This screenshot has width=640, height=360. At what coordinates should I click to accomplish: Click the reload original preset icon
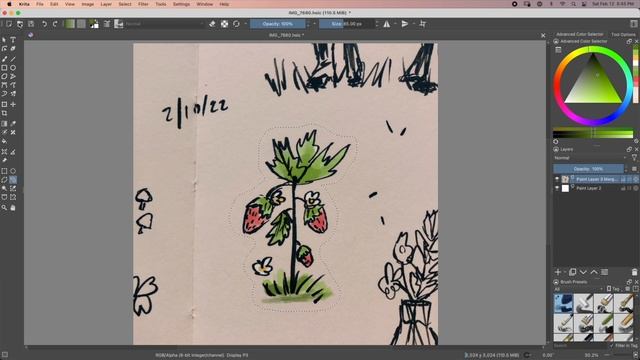[x=236, y=24]
